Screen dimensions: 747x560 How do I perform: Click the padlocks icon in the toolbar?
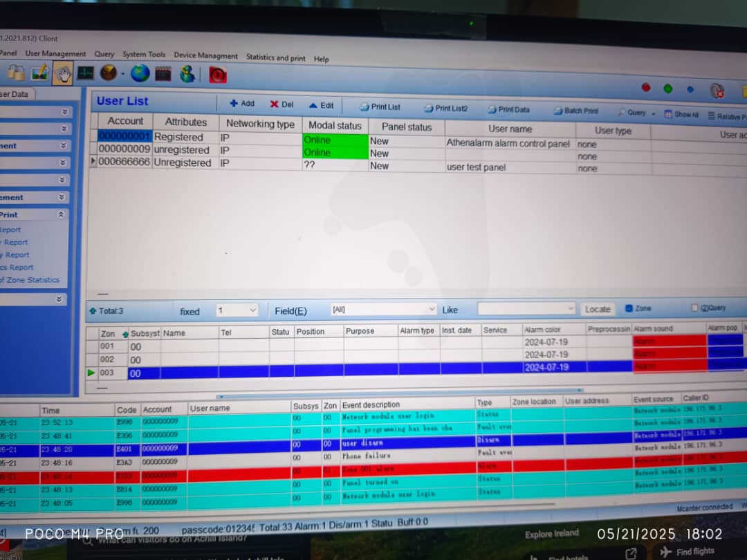tap(16, 73)
